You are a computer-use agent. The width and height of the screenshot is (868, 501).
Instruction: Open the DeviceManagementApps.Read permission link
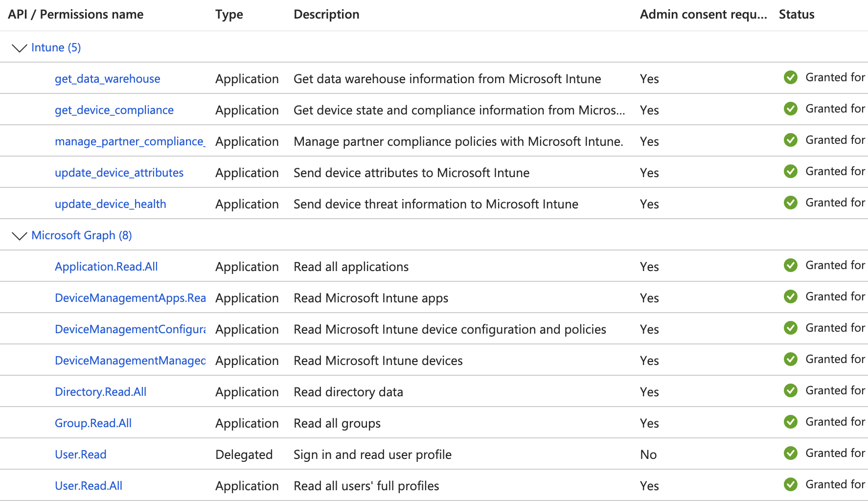coord(130,298)
